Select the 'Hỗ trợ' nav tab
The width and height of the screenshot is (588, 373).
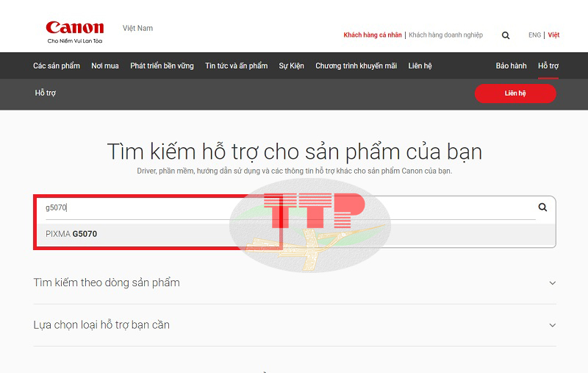pyautogui.click(x=548, y=65)
